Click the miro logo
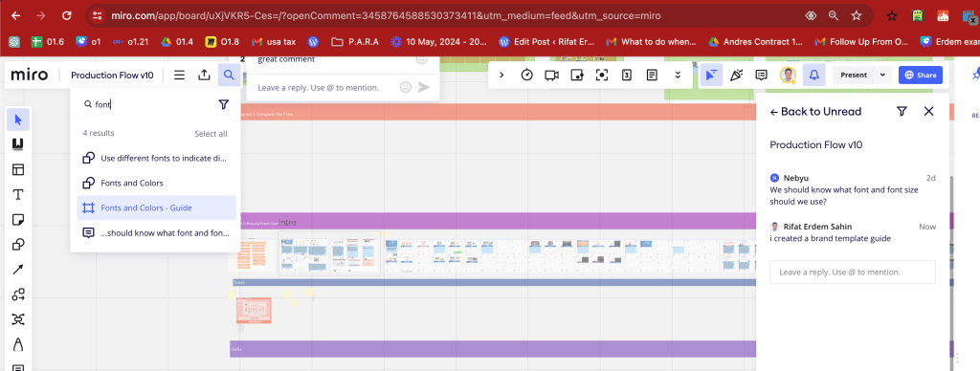This screenshot has width=980, height=371. pos(30,75)
